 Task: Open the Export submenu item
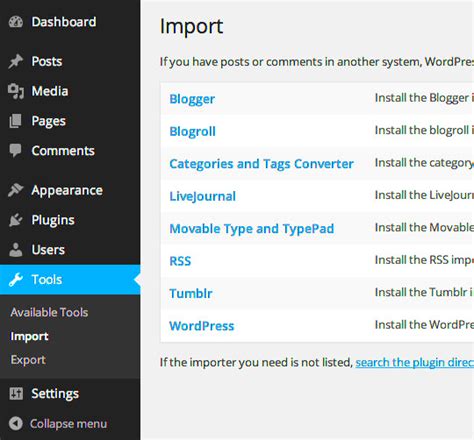click(28, 360)
